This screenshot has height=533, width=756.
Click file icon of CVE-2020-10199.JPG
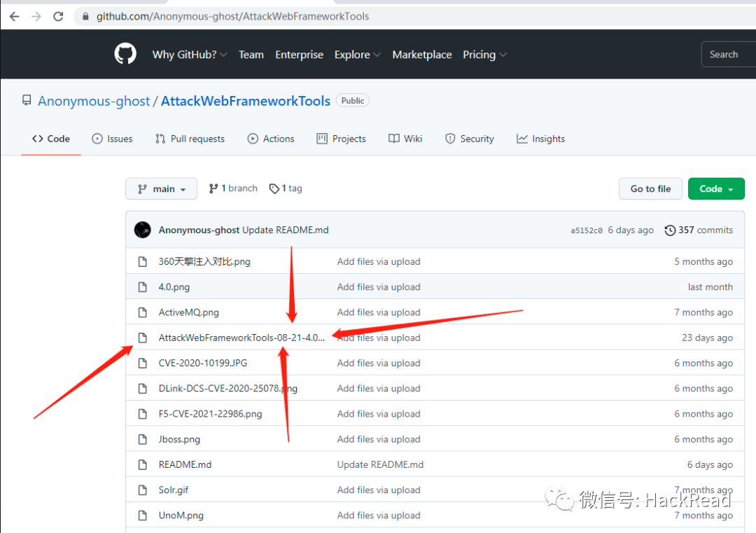(142, 364)
